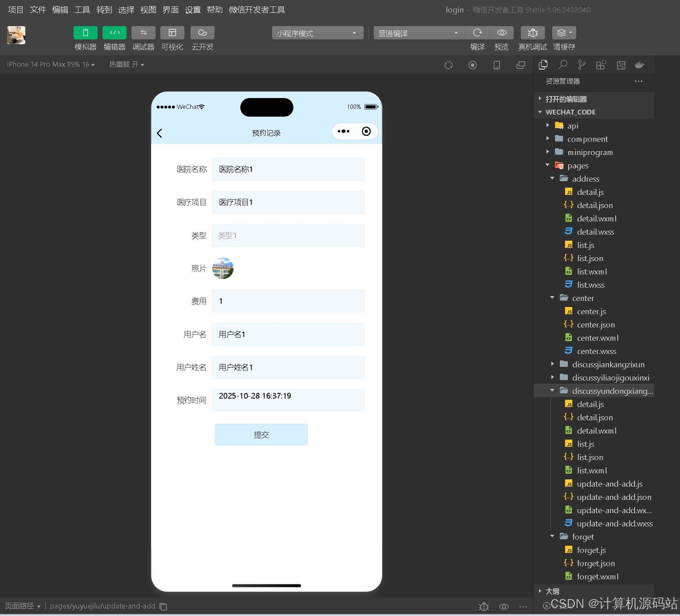Open the 小程序模式 mode dropdown
The width and height of the screenshot is (680, 616).
[317, 33]
